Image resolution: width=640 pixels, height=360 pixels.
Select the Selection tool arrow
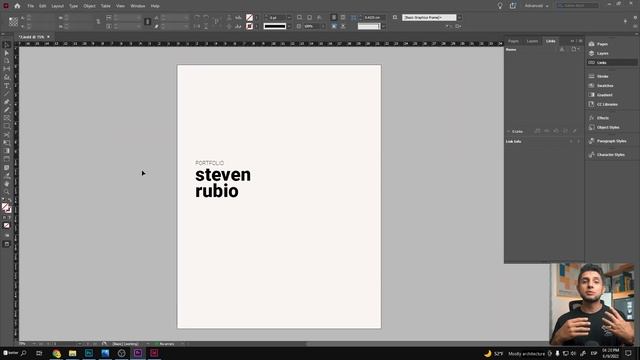[7, 44]
